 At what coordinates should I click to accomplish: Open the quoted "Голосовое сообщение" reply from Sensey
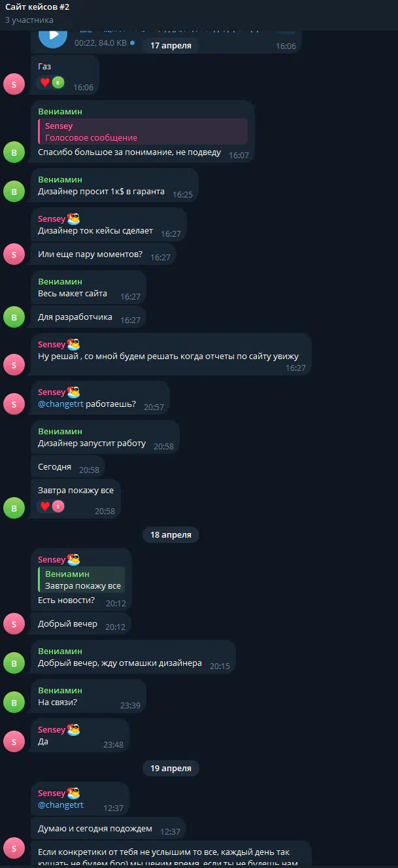pos(142,131)
